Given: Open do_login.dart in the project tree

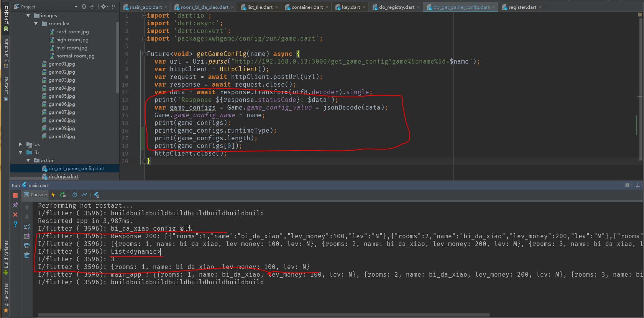Looking at the screenshot, I should pos(63,177).
